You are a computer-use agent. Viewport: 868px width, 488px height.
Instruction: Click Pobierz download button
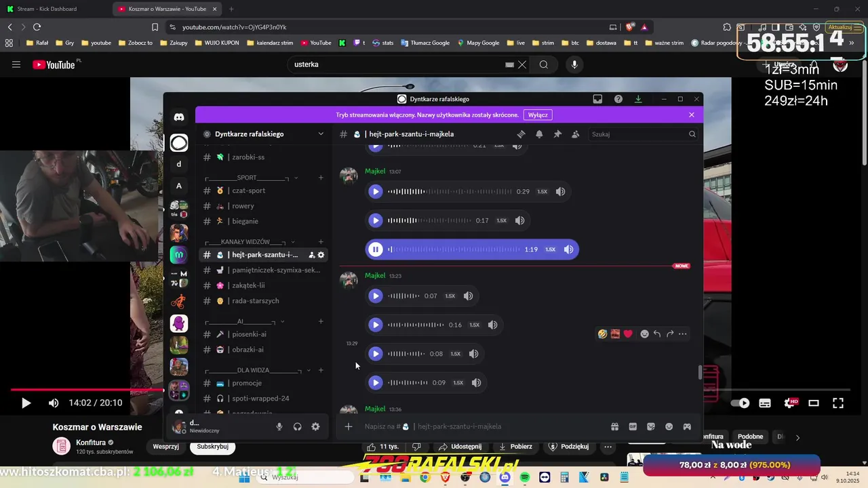(x=515, y=447)
